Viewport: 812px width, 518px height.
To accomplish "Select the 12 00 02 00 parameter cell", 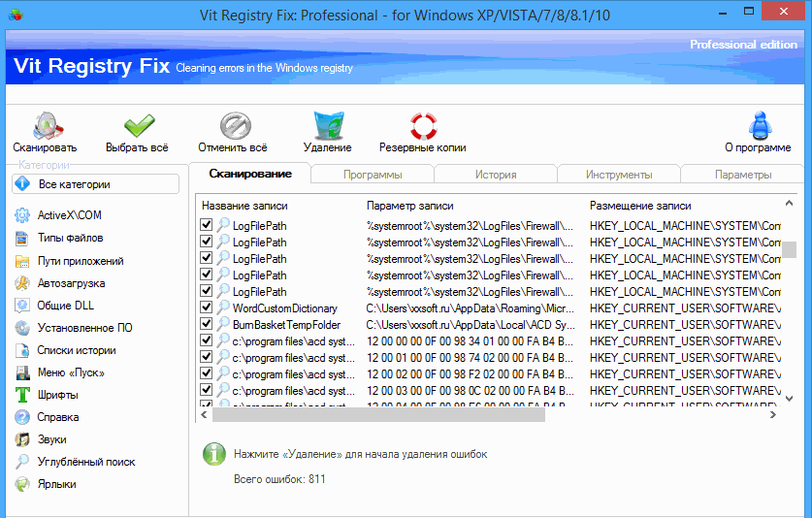I will click(470, 374).
